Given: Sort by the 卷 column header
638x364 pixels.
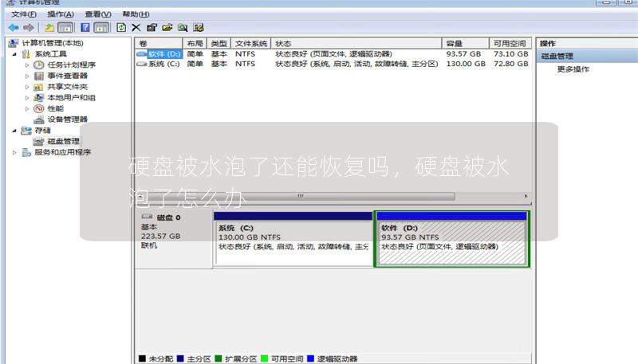Looking at the screenshot, I should pyautogui.click(x=159, y=44).
